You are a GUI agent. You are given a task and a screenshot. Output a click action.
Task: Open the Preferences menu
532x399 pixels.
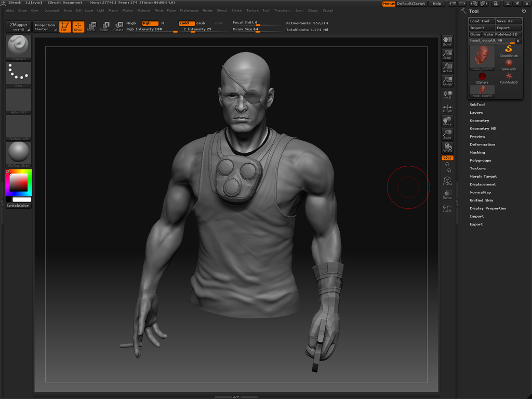(x=189, y=10)
